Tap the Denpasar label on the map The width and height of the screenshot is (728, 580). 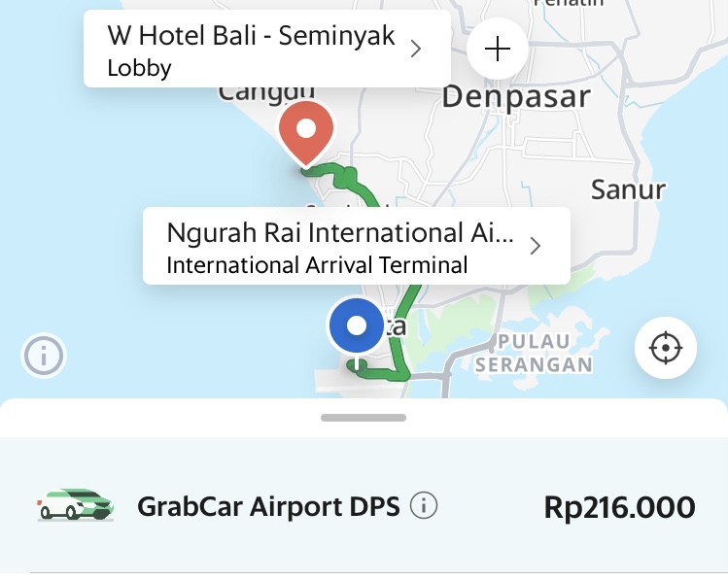coord(516,97)
